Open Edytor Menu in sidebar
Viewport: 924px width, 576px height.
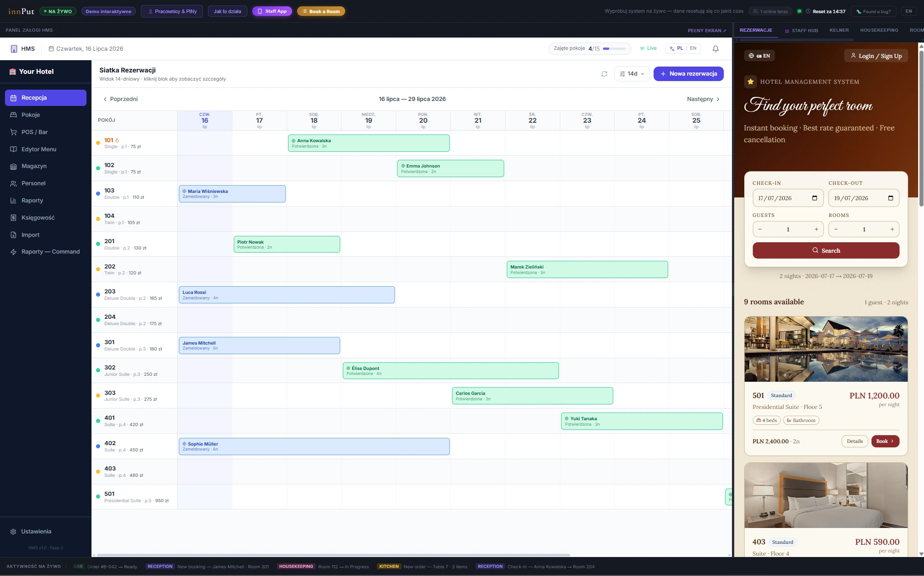(x=46, y=149)
